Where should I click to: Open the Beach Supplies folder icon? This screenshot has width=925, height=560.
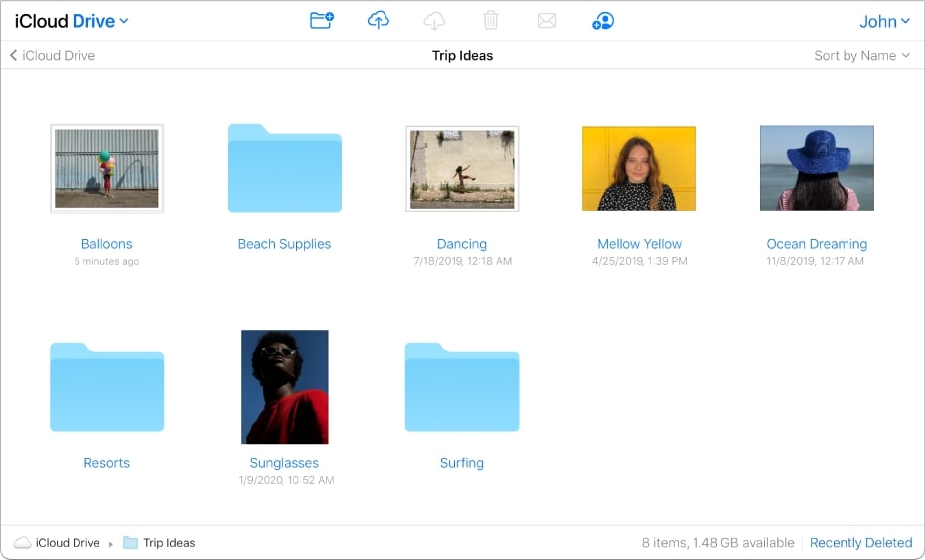click(284, 169)
